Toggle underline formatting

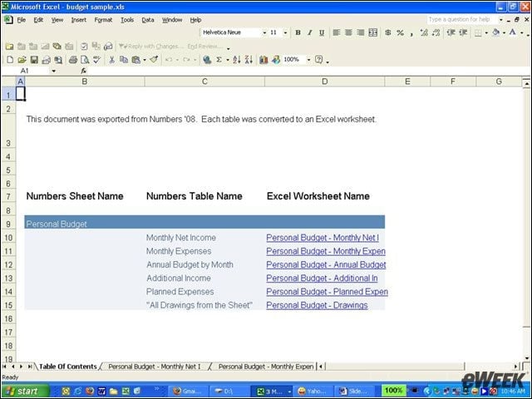point(322,32)
